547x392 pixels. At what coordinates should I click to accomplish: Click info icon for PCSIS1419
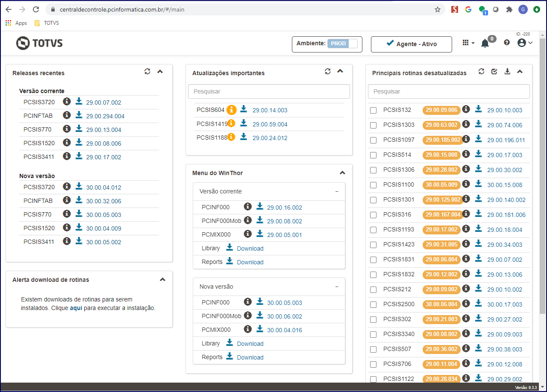click(231, 123)
